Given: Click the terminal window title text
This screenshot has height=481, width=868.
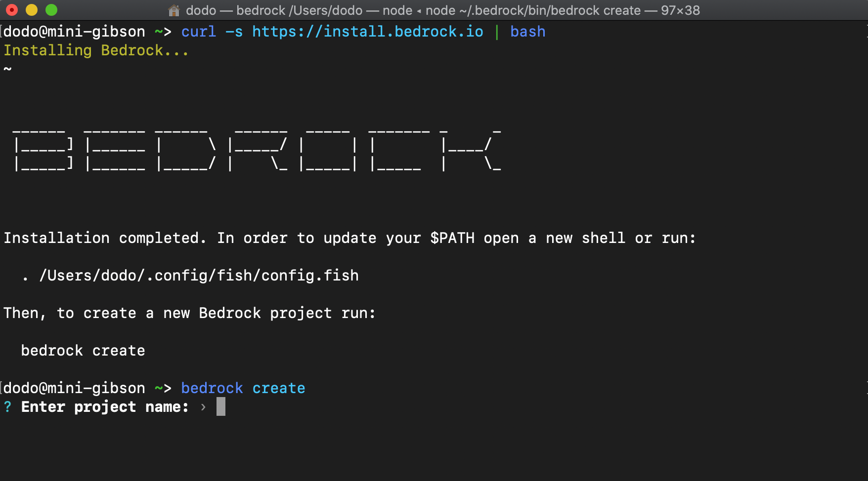Looking at the screenshot, I should point(443,10).
